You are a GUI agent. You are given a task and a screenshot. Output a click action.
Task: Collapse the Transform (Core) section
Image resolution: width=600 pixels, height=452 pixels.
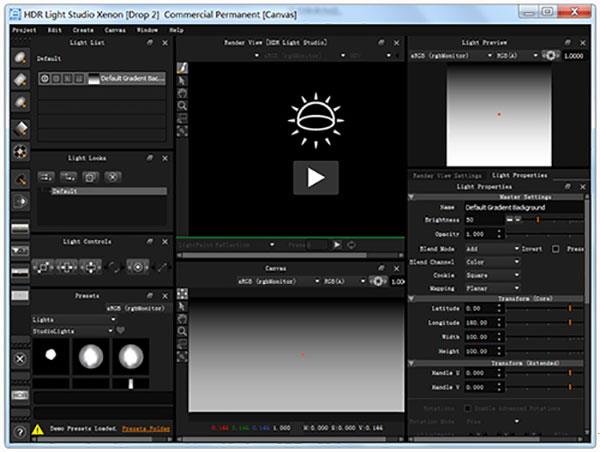tap(411, 298)
